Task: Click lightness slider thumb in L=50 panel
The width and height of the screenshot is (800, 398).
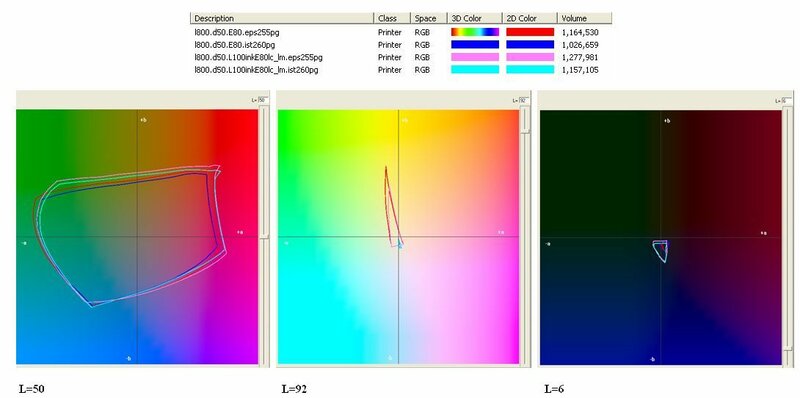Action: tap(264, 235)
